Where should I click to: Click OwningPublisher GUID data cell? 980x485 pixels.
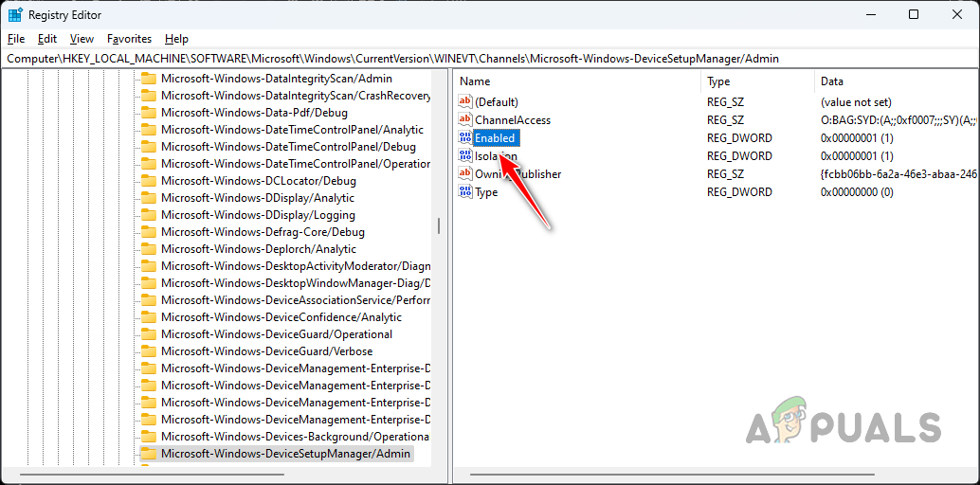[x=898, y=173]
